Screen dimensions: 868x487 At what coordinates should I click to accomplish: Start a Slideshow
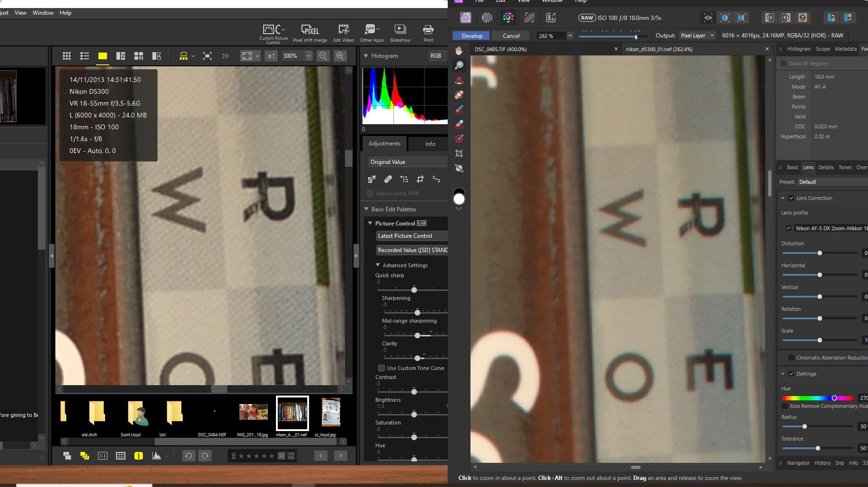400,34
